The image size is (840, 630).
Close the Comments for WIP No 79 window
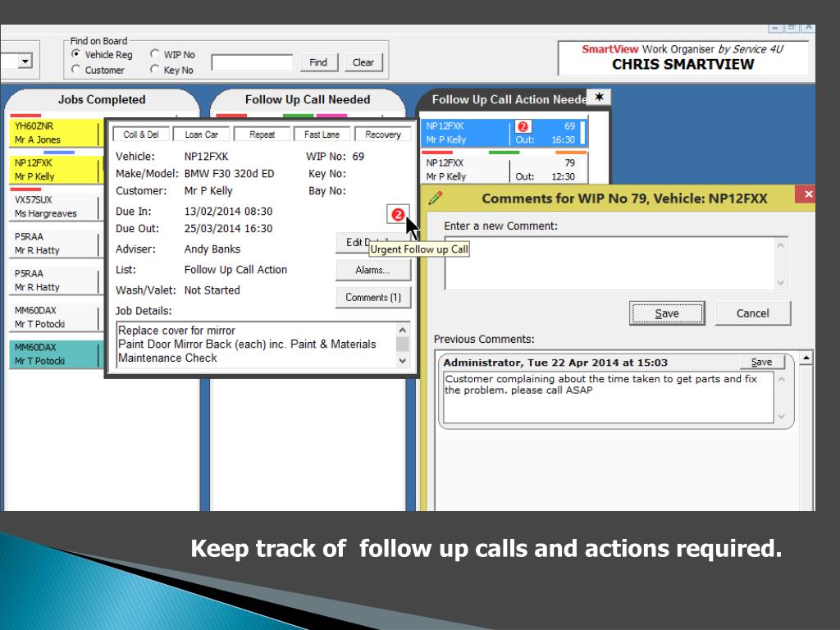point(807,194)
